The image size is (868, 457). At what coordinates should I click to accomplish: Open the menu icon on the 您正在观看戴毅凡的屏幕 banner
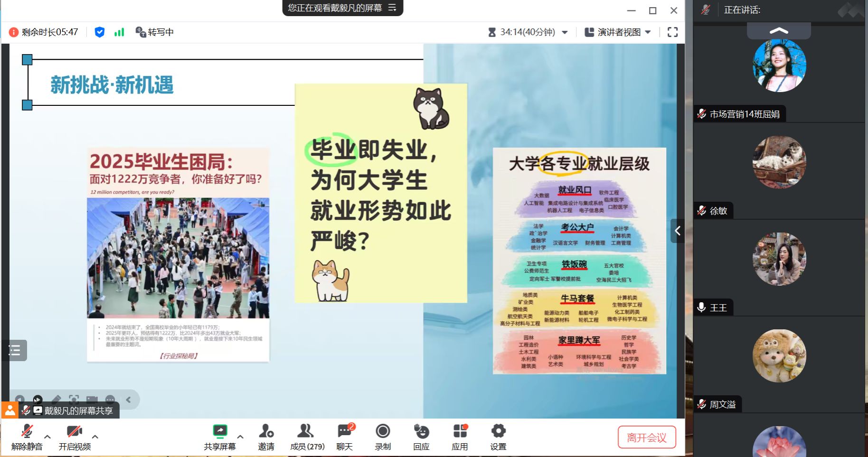click(392, 8)
